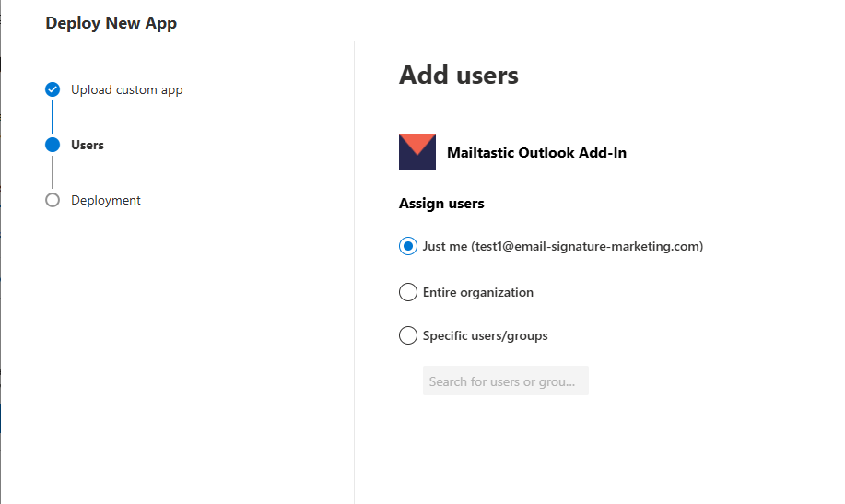Click the Add users heading
Image resolution: width=845 pixels, height=504 pixels.
pyautogui.click(x=459, y=76)
